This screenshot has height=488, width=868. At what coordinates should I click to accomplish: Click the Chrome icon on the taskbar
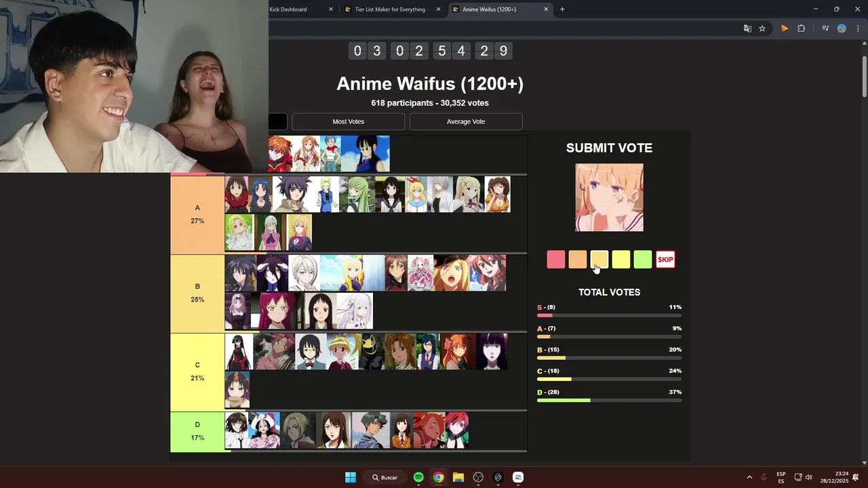[x=439, y=477]
